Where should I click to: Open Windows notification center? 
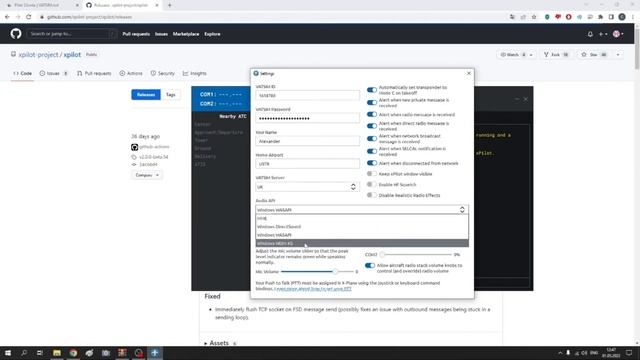point(629,353)
